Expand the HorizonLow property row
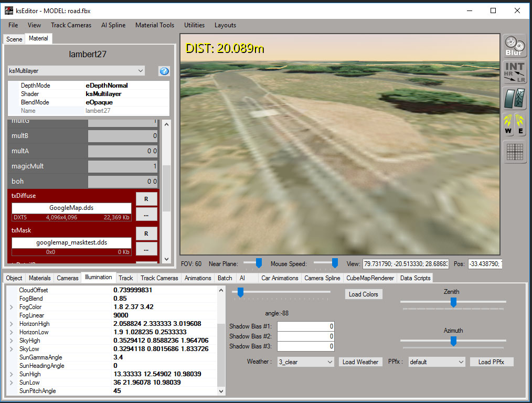The width and height of the screenshot is (532, 403). tap(12, 333)
